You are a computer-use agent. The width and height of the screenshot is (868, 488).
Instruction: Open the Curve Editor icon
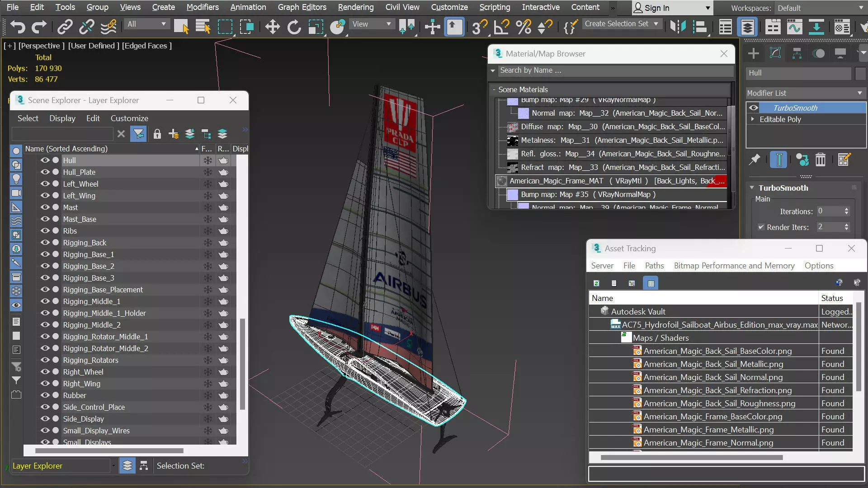(794, 27)
